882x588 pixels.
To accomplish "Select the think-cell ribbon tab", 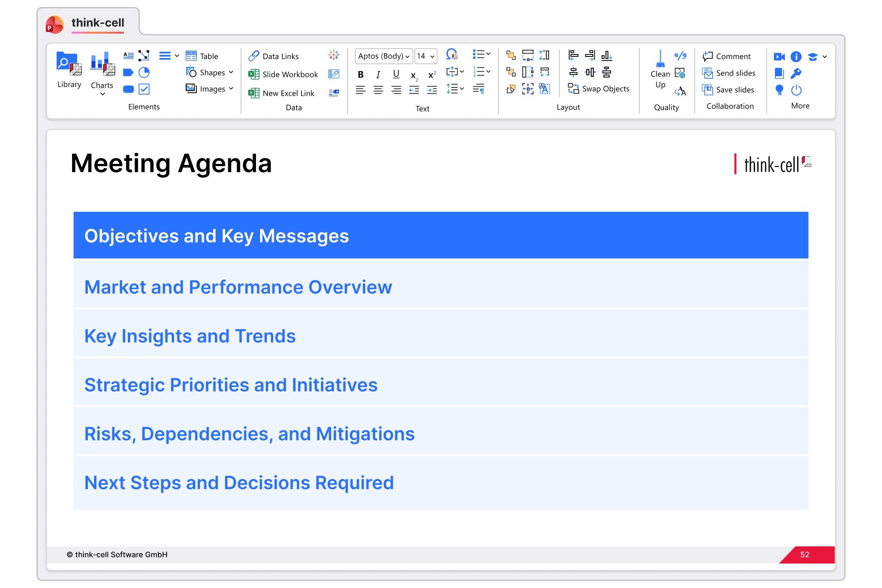I will (x=98, y=23).
